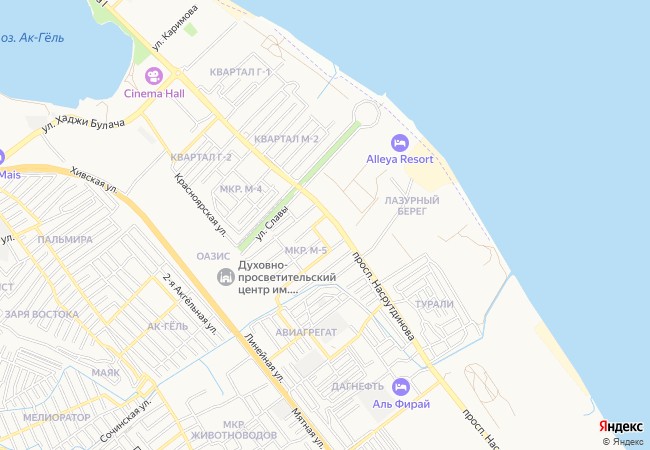Select the ПАЛЬМИРА district label
This screenshot has height=450, width=650.
point(65,240)
